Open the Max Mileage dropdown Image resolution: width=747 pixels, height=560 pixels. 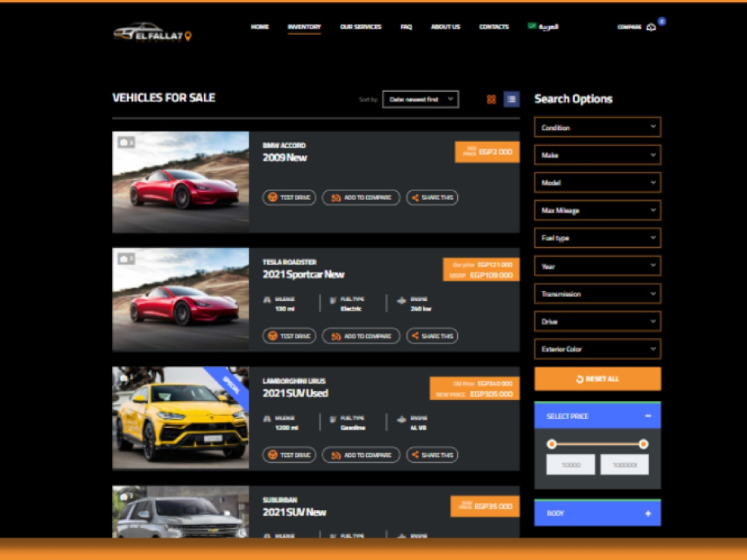pyautogui.click(x=598, y=211)
